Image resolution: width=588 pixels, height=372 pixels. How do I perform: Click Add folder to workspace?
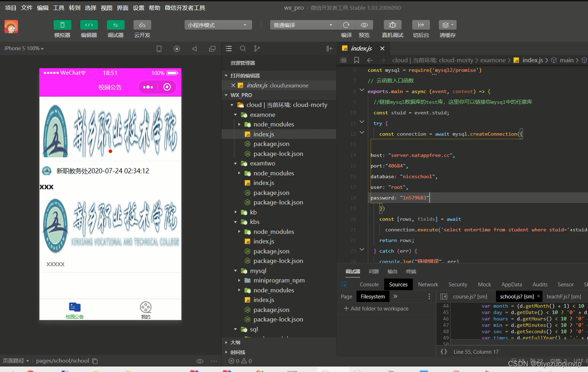pos(376,309)
